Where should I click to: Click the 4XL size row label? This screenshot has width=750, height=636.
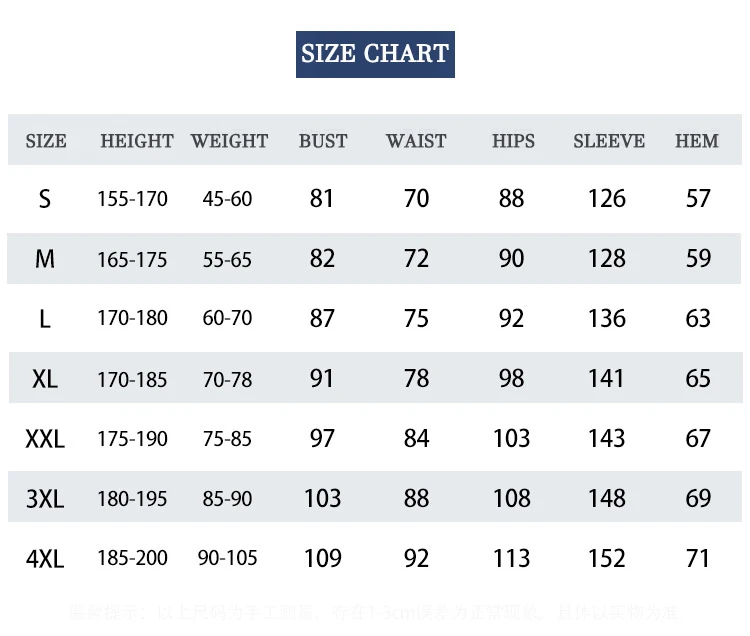(44, 559)
